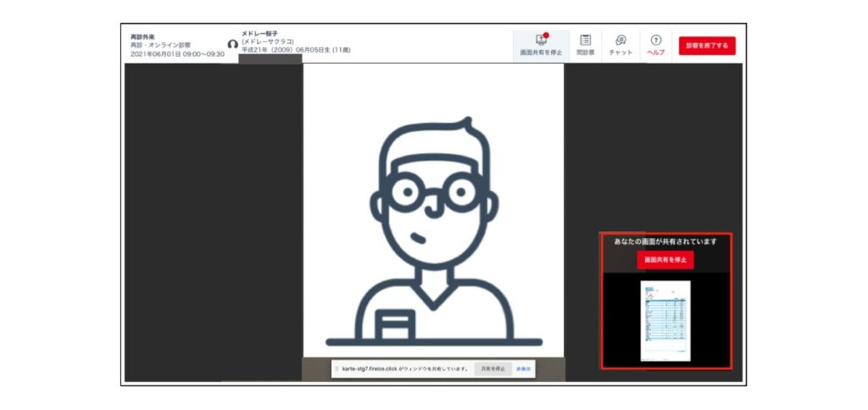Click the ヘルプ help question mark icon

[x=655, y=40]
